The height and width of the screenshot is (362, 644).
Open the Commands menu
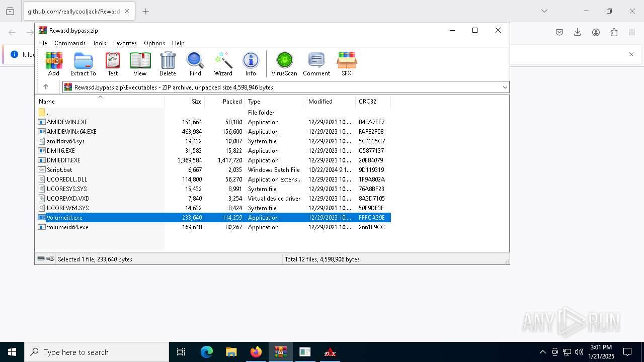coord(70,43)
